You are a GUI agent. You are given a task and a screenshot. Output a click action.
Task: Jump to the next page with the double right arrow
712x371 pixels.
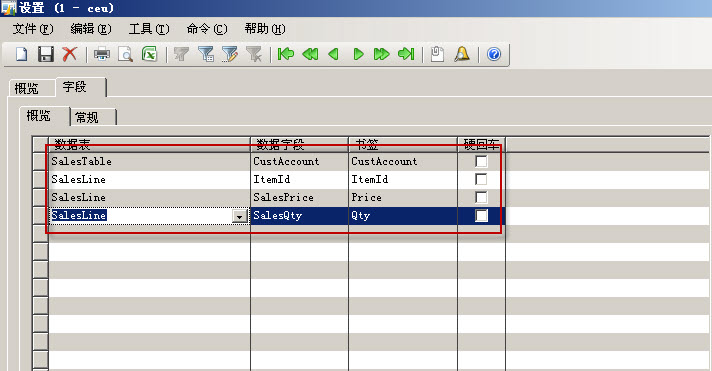(381, 54)
